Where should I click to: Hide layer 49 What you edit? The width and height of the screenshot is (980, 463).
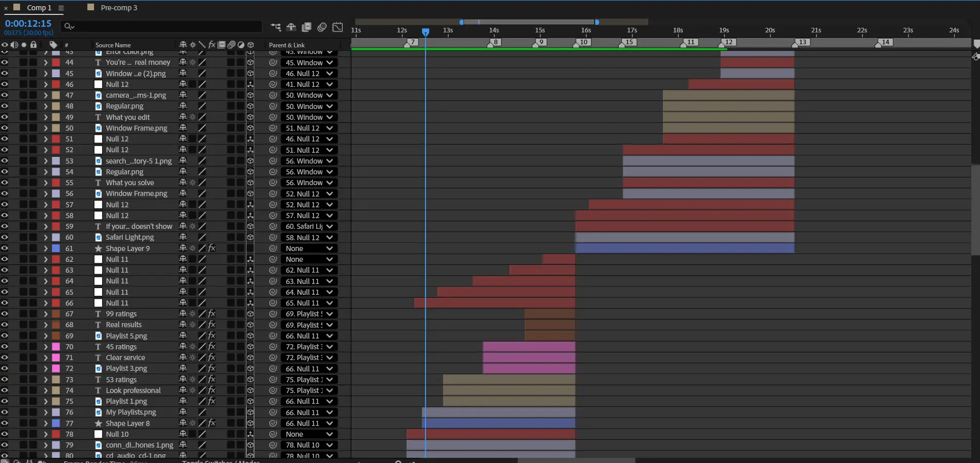coord(5,117)
